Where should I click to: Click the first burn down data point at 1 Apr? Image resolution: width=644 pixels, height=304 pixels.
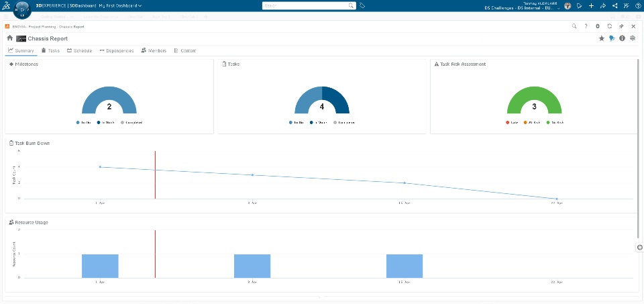pyautogui.click(x=100, y=167)
